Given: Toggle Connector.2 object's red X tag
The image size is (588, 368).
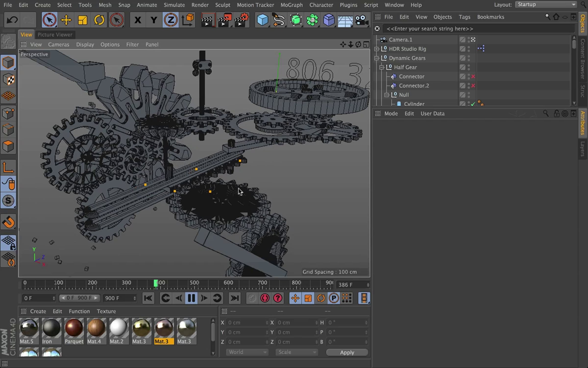Looking at the screenshot, I should pos(473,86).
